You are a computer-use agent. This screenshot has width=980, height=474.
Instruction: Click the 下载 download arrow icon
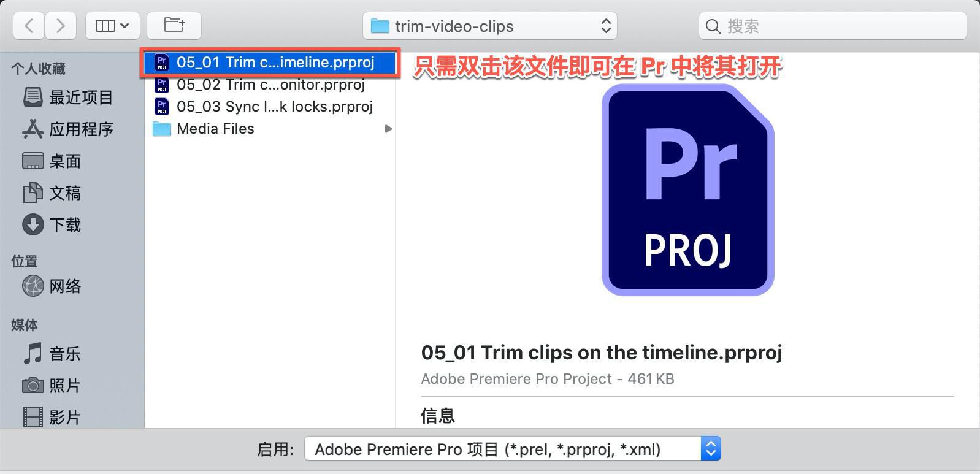[x=33, y=224]
